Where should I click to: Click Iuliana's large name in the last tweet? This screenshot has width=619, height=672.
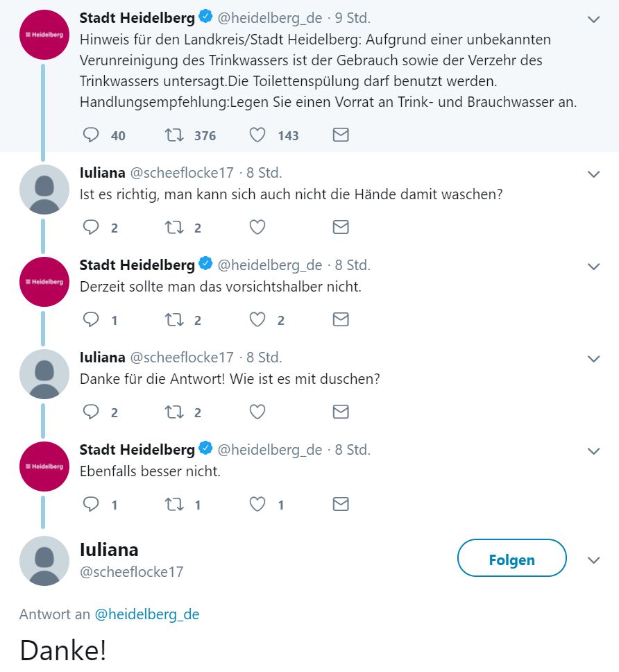pos(109,550)
